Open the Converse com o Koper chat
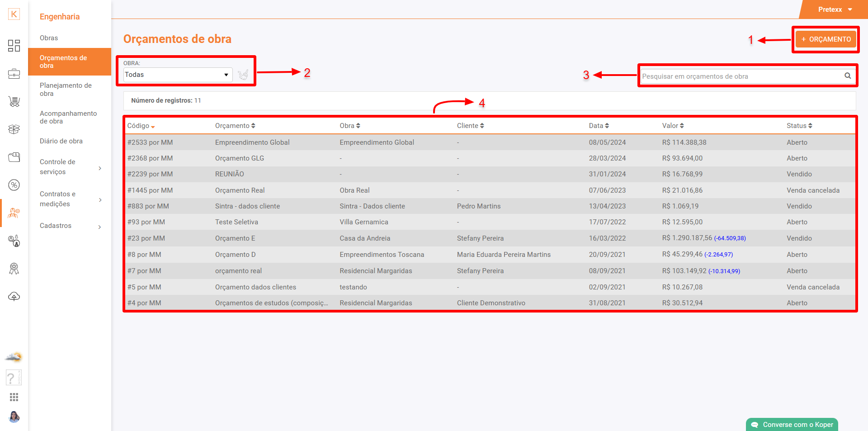Screen dimensions: 868x431 (792, 425)
